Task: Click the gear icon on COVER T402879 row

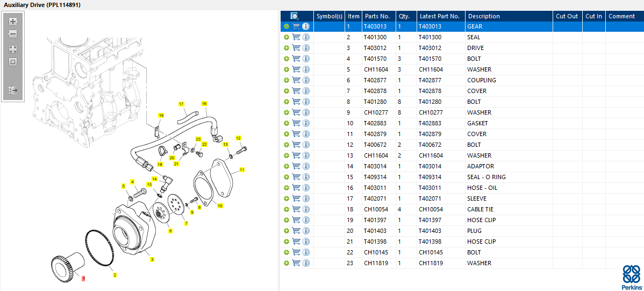Action: click(x=287, y=134)
